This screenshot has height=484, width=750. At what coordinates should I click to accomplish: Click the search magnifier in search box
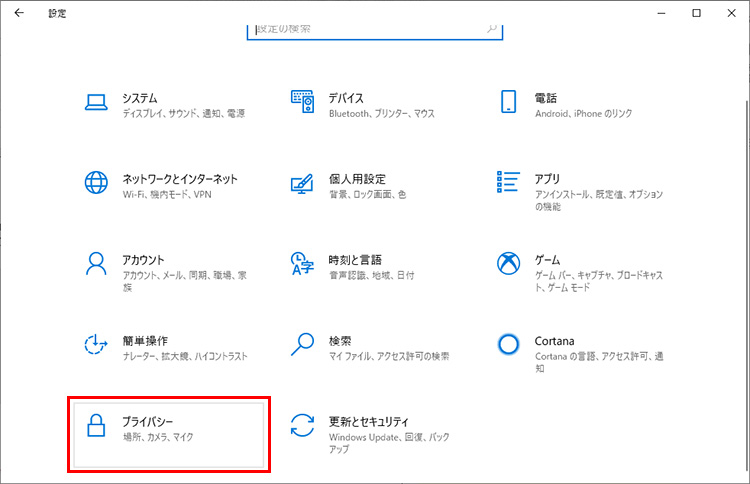pos(491,29)
